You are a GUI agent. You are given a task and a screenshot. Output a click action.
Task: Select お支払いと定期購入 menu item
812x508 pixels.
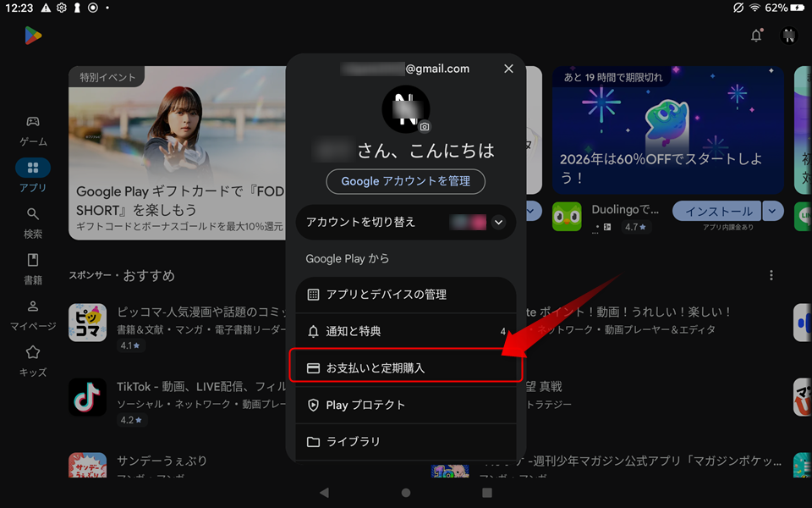pyautogui.click(x=406, y=368)
